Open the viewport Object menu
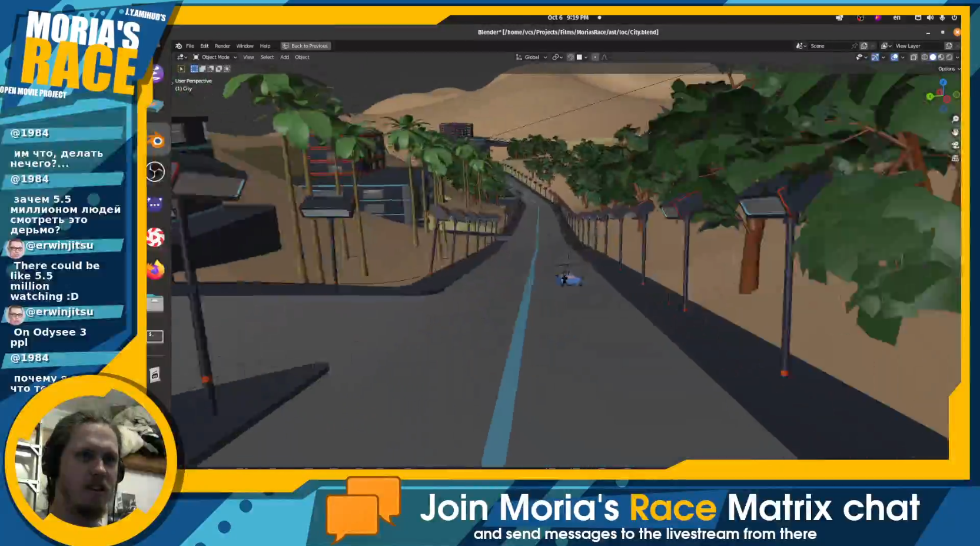Image resolution: width=980 pixels, height=546 pixels. (302, 57)
